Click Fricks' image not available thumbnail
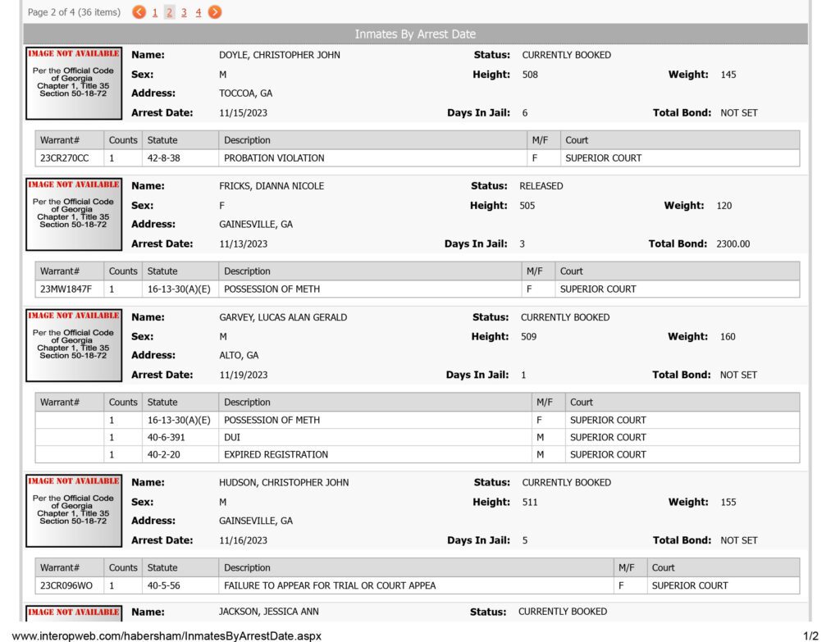Image resolution: width=840 pixels, height=642 pixels. pyautogui.click(x=74, y=214)
